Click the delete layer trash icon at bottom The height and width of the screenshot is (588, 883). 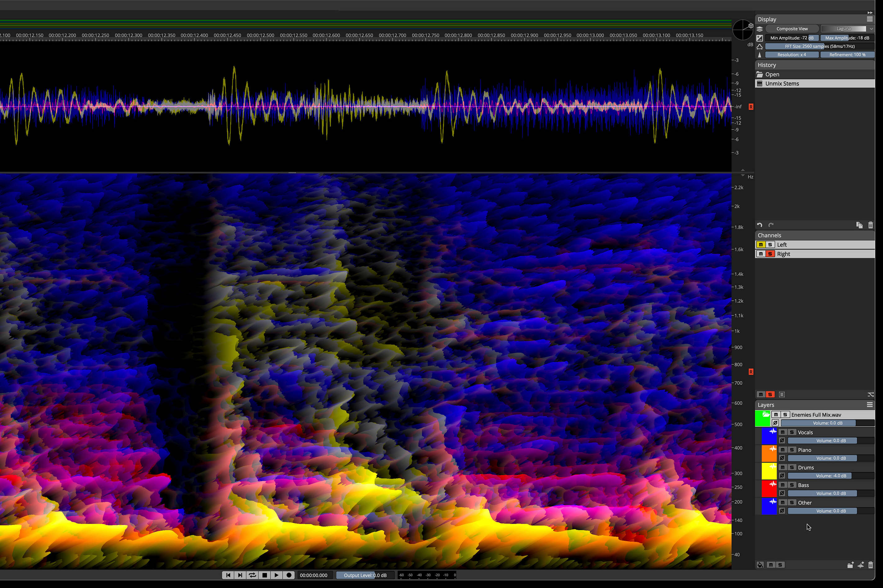[871, 565]
